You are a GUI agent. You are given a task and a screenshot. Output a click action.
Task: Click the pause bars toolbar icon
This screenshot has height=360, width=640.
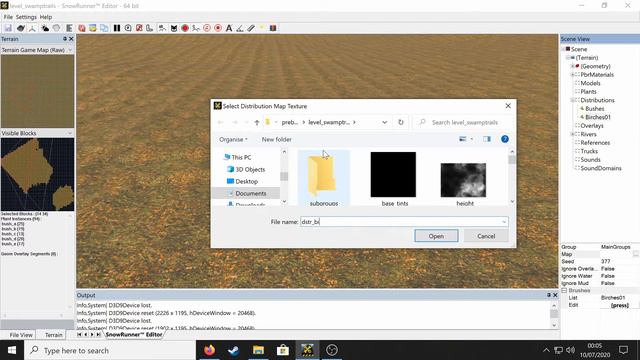point(117,28)
